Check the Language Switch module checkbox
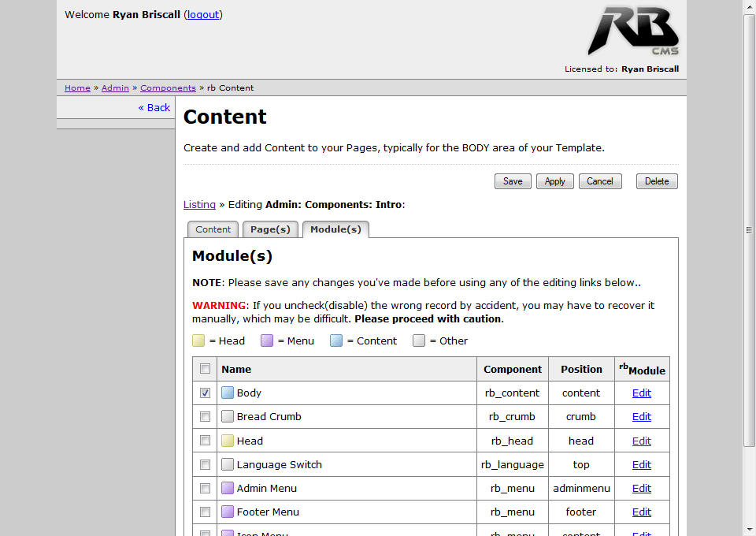 [x=205, y=464]
